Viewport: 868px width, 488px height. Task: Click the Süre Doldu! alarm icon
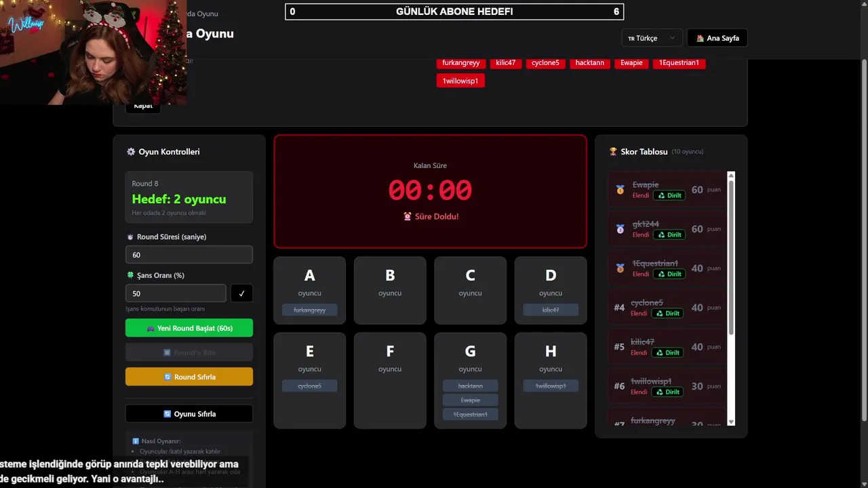[x=408, y=216]
